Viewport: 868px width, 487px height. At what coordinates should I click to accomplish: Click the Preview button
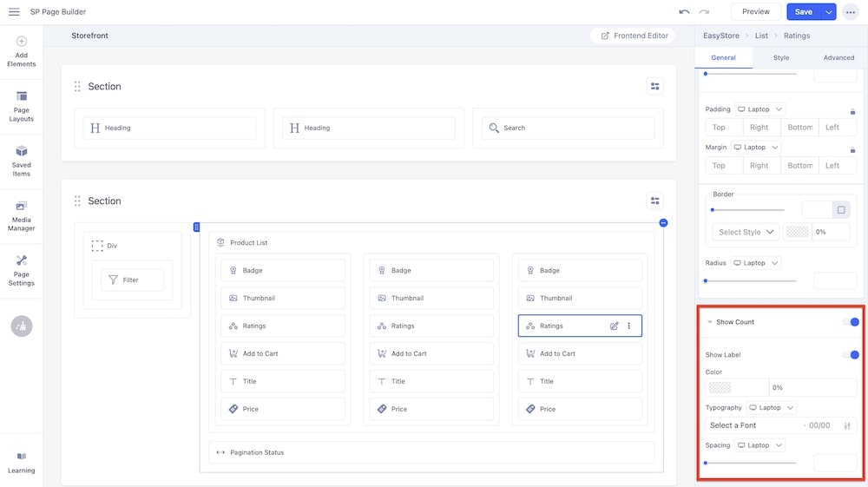coord(755,12)
